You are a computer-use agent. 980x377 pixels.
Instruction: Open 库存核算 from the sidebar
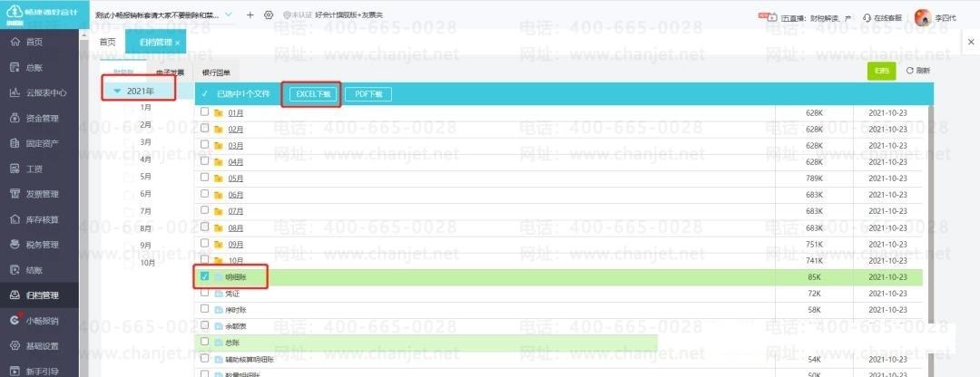[x=36, y=219]
